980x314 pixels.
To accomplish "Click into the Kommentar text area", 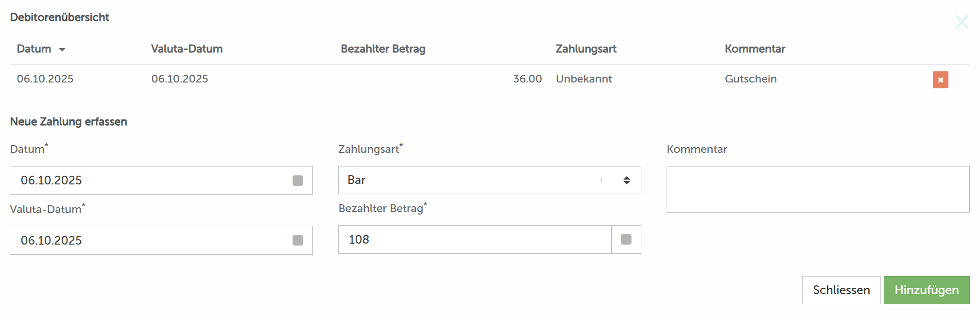I will [818, 189].
